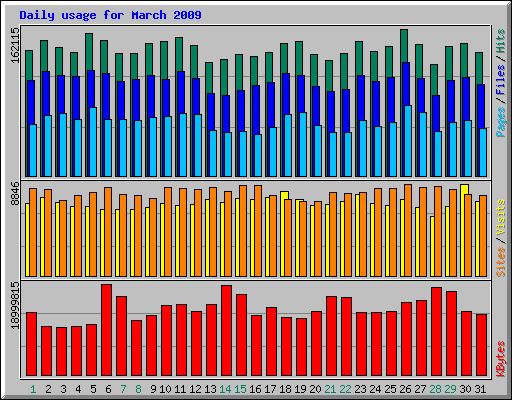Click the tallest green hits bar for day 26
Image resolution: width=512 pixels, height=400 pixels.
point(404,46)
